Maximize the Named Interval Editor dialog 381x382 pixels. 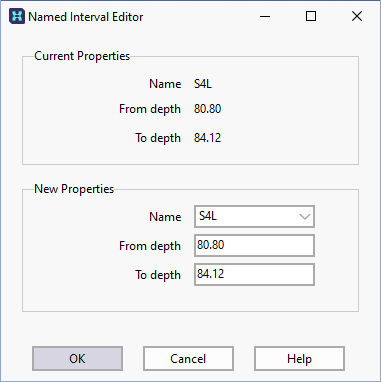point(311,16)
